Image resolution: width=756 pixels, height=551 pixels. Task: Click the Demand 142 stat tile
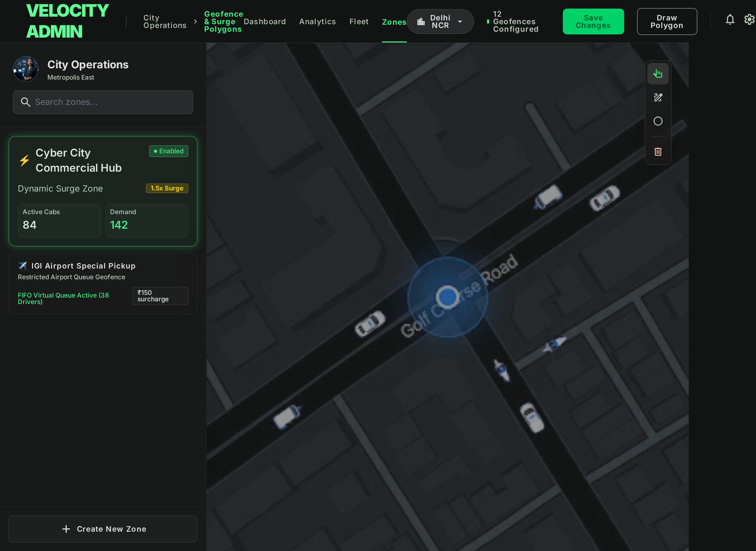coord(146,220)
